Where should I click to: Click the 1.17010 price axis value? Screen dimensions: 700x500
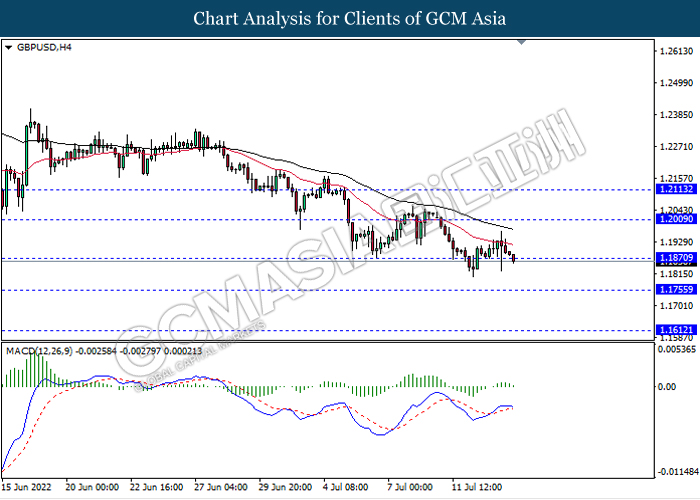pyautogui.click(x=676, y=306)
